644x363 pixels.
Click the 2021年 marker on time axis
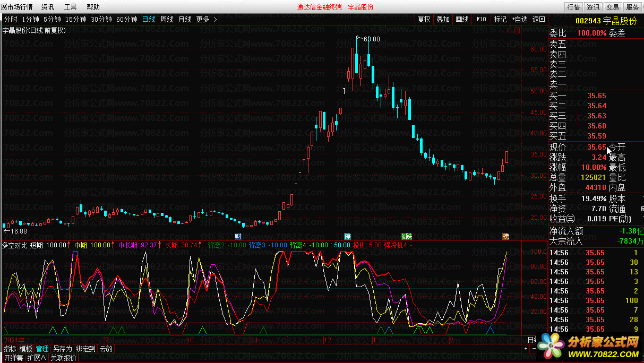tap(14, 340)
